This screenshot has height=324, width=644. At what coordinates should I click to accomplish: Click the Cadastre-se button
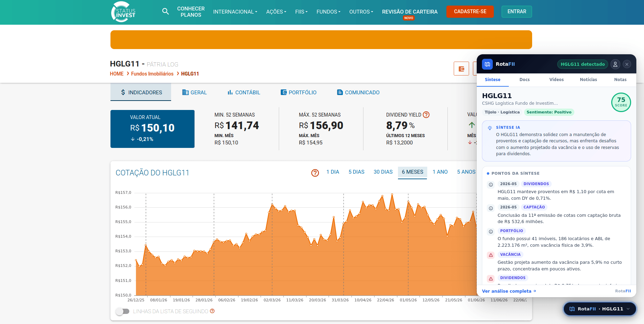pos(470,11)
